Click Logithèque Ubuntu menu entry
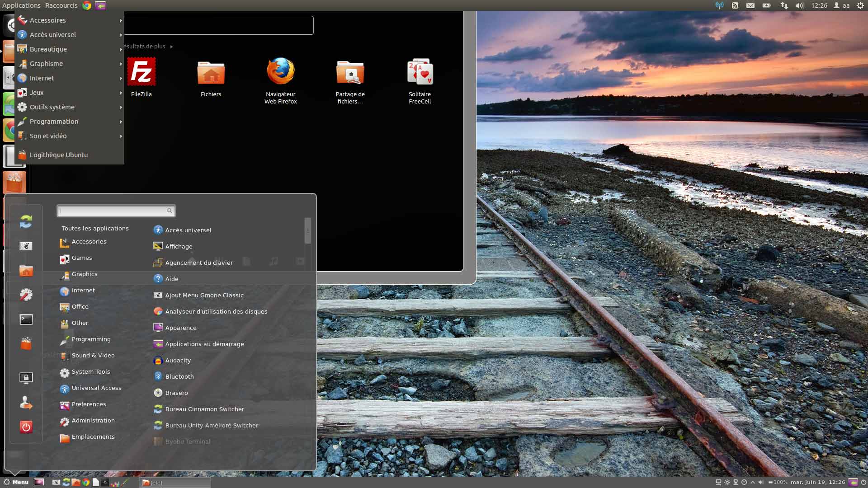This screenshot has height=488, width=868. tap(59, 155)
